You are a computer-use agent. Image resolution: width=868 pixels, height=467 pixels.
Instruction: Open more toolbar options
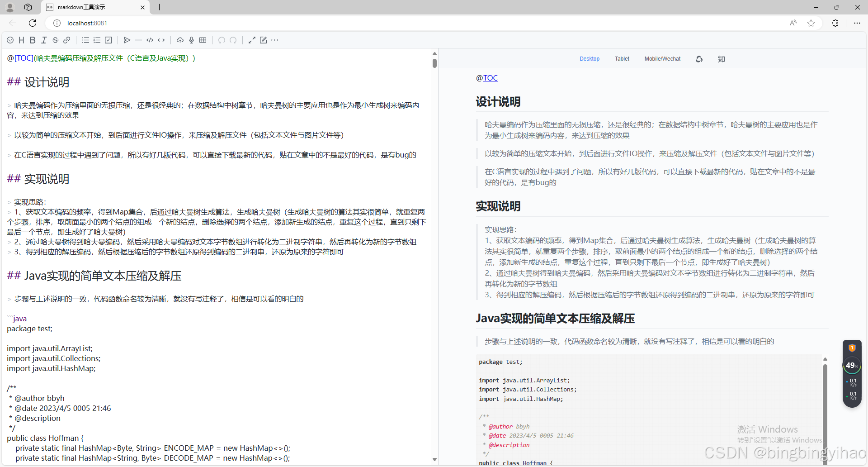pos(275,40)
